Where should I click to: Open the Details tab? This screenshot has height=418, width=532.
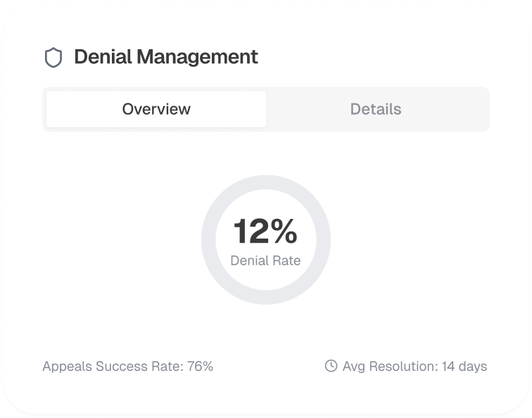coord(376,109)
